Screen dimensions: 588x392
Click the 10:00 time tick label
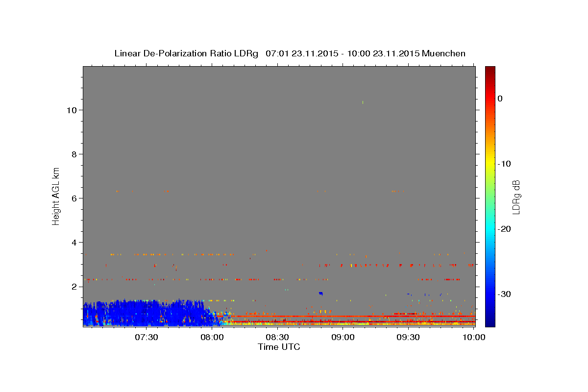pos(474,337)
